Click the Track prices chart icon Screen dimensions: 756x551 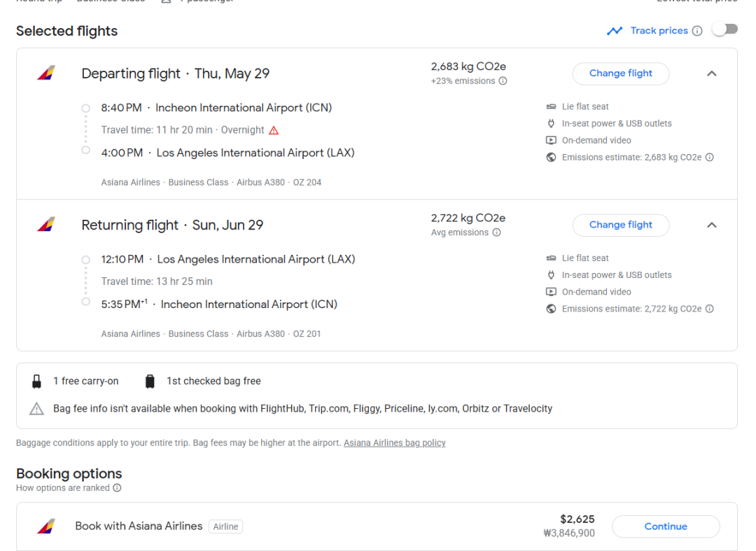[x=615, y=31]
